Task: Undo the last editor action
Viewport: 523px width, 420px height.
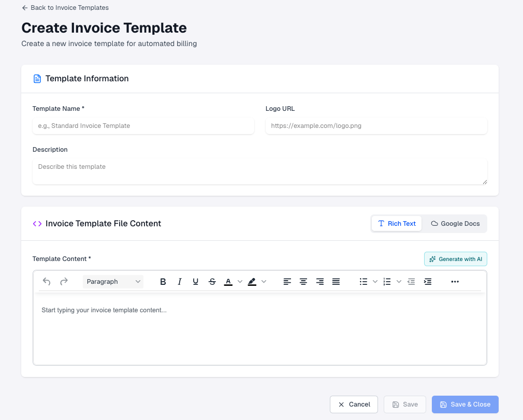Action: [47, 282]
